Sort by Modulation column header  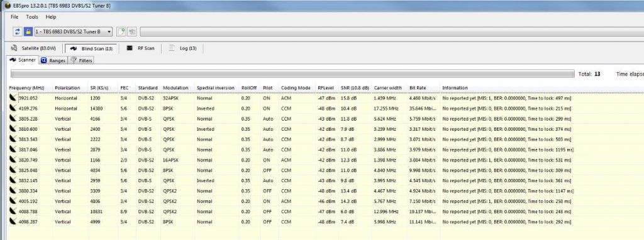175,88
